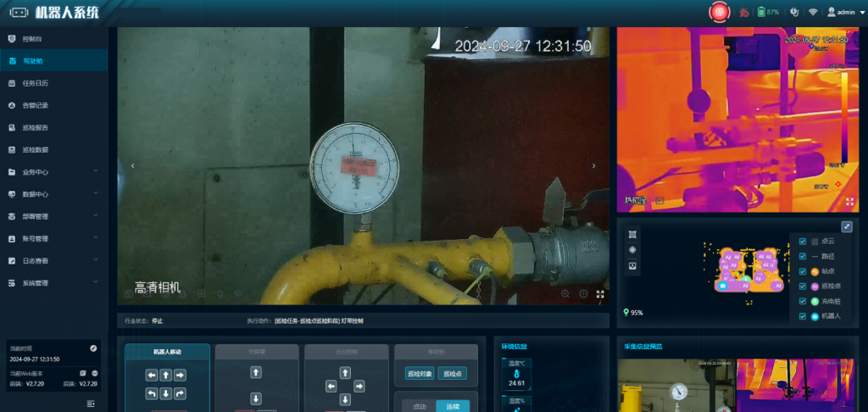Expand the map panel with the corner icon
Screen dimensions: 868x412
(846, 226)
